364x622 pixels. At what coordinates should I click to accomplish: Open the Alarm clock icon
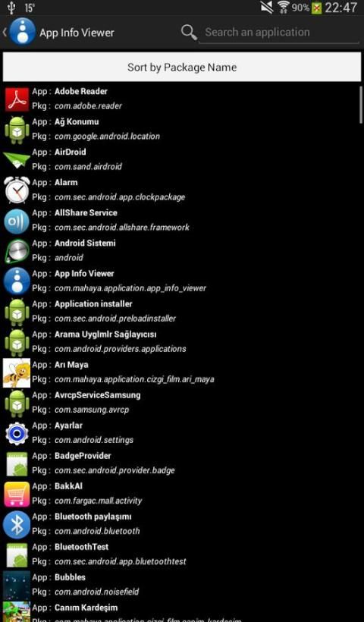(17, 190)
